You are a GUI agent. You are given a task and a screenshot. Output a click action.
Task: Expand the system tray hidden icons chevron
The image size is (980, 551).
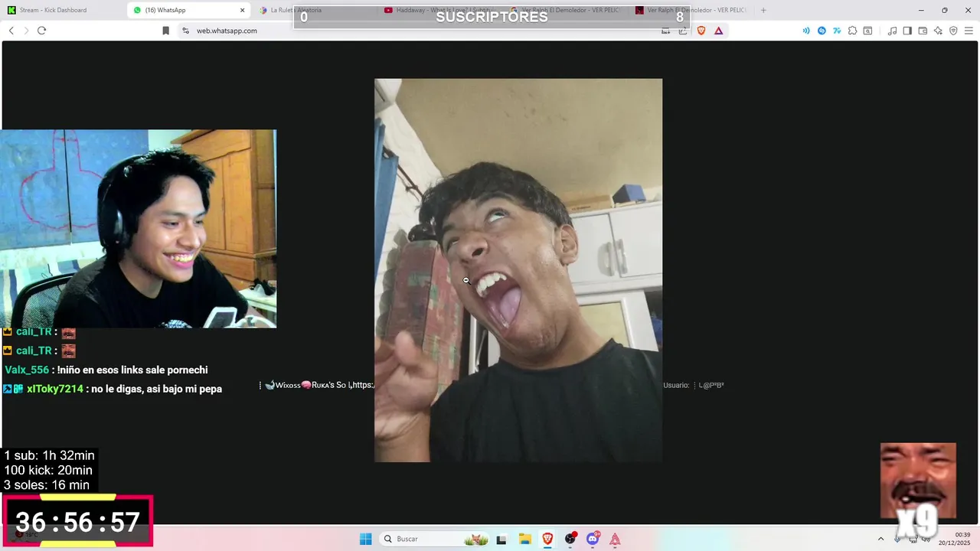click(880, 539)
